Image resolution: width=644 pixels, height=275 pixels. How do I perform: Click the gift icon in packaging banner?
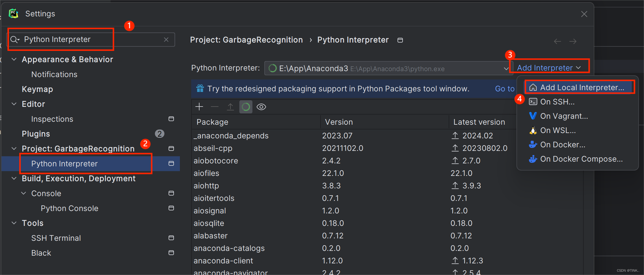(x=200, y=88)
